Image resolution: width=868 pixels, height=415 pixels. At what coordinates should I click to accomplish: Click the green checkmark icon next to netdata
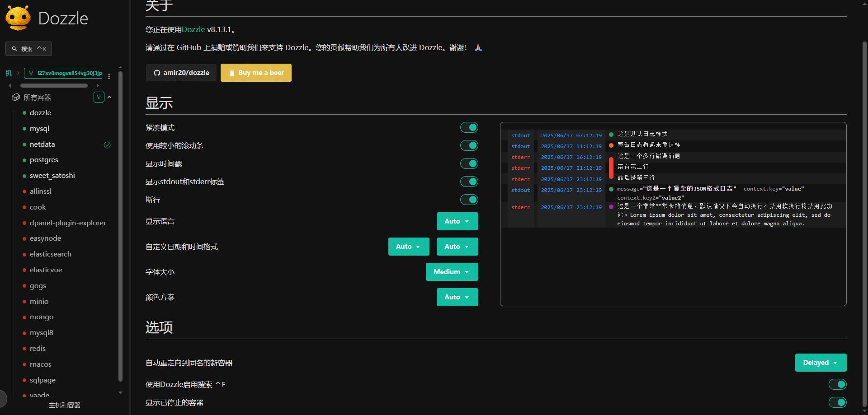107,145
